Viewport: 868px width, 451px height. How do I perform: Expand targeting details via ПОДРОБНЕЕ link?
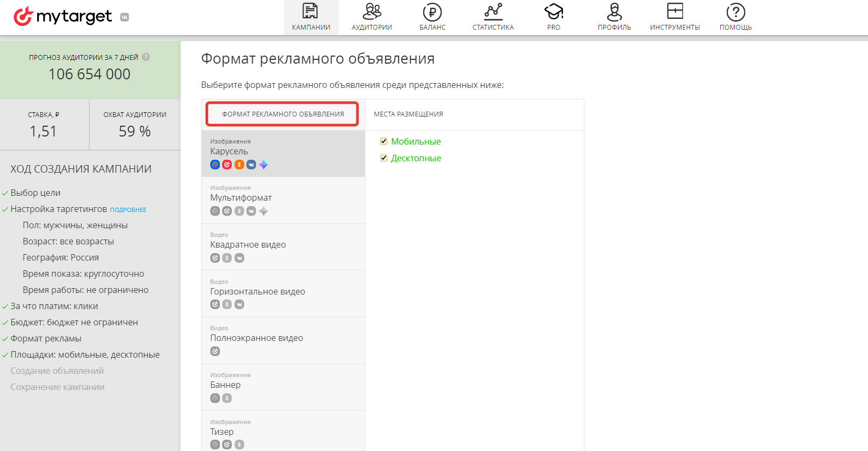click(128, 210)
